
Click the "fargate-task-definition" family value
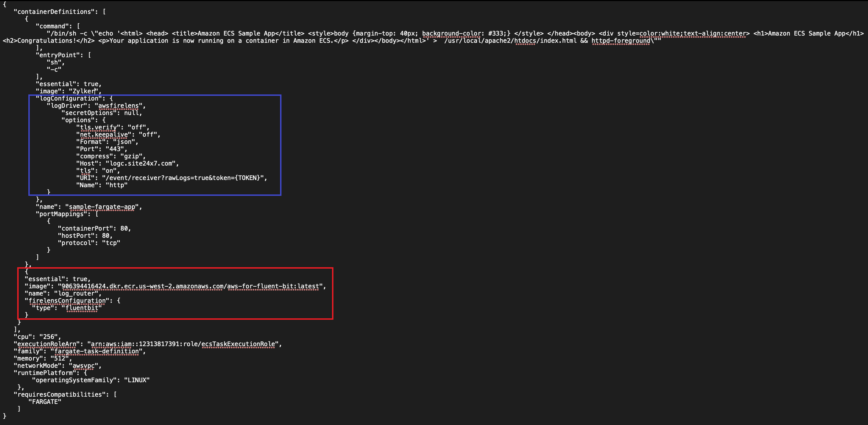pyautogui.click(x=96, y=351)
